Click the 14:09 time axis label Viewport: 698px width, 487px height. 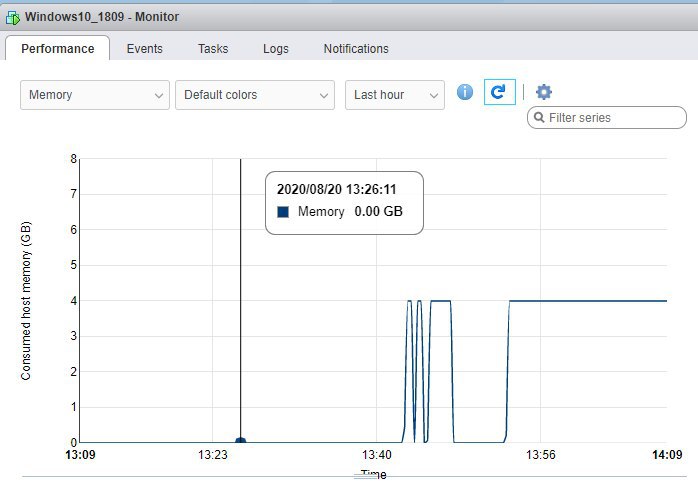[667, 455]
